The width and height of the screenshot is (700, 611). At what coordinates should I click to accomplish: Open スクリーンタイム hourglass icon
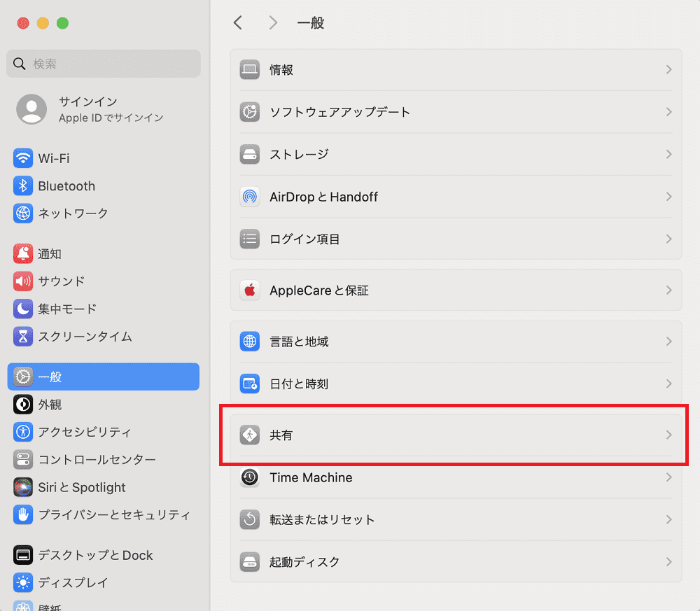[x=23, y=337]
